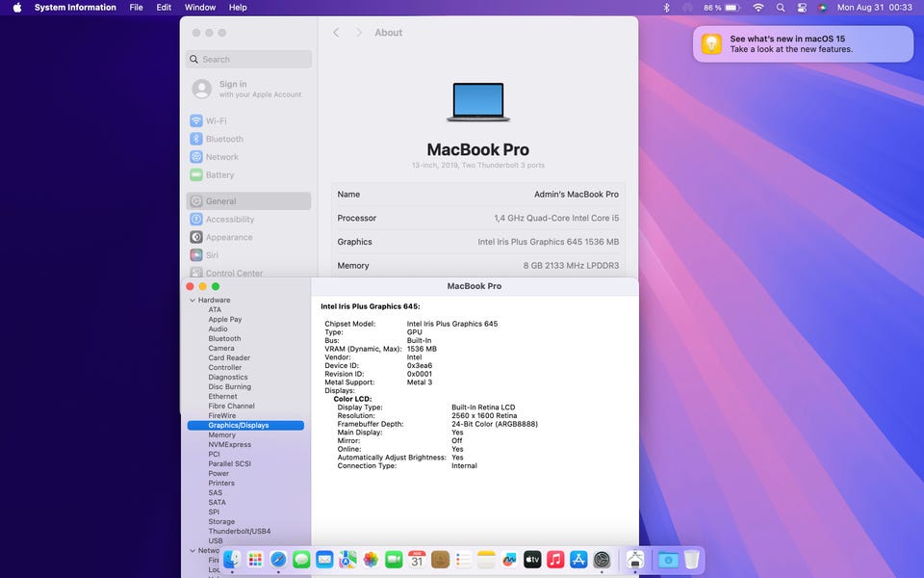Select Storage in the Hardware list

click(x=221, y=522)
